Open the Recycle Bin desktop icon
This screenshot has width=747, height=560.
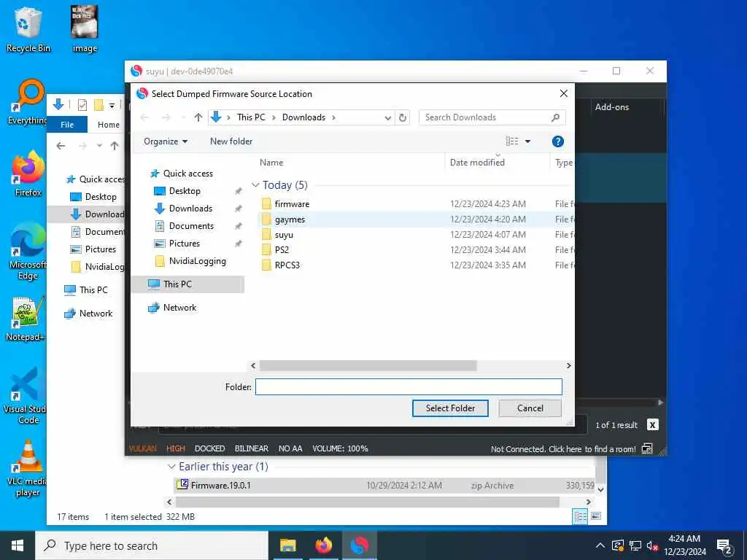pos(28,29)
